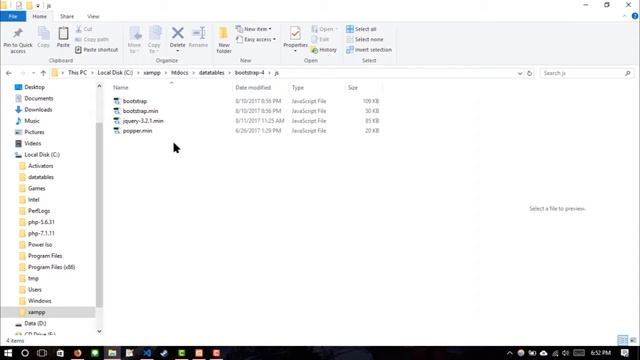The width and height of the screenshot is (640, 360).
Task: Click Invert selection
Action: 369,49
